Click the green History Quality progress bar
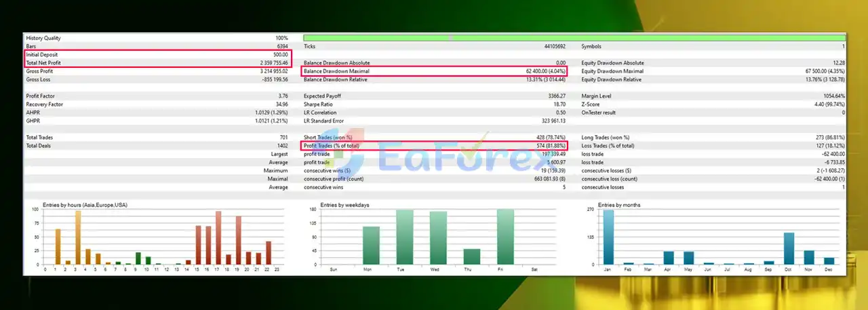The width and height of the screenshot is (868, 310). (574, 38)
